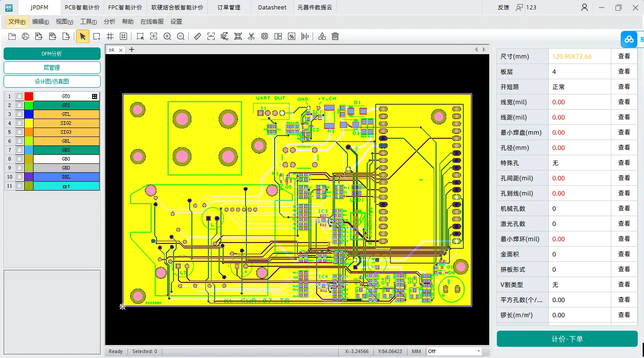Add new tab with plus button
This screenshot has height=358, width=644.
coord(131,50)
